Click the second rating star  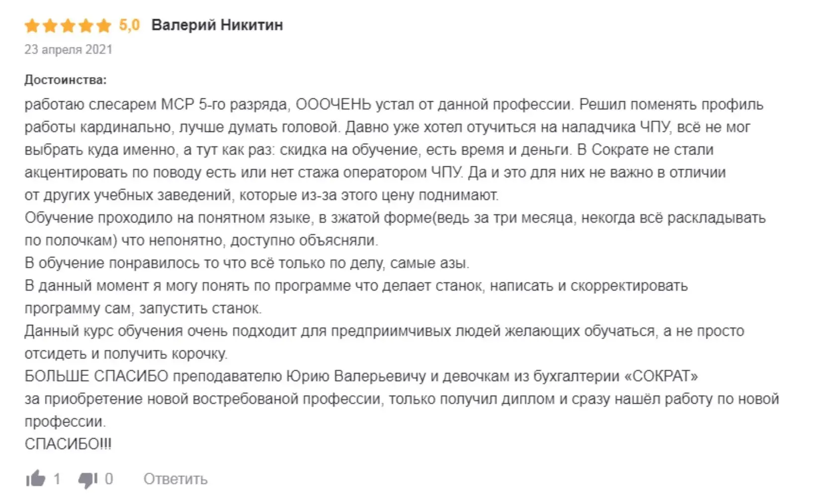pyautogui.click(x=50, y=25)
